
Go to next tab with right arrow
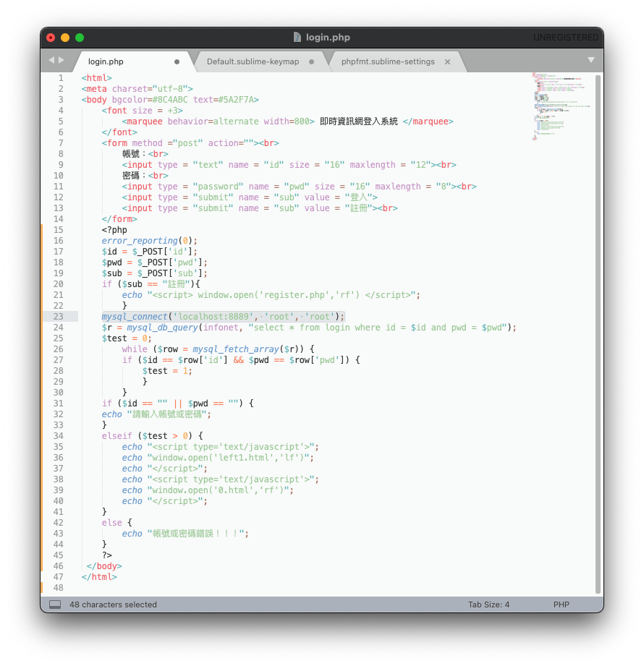62,60
